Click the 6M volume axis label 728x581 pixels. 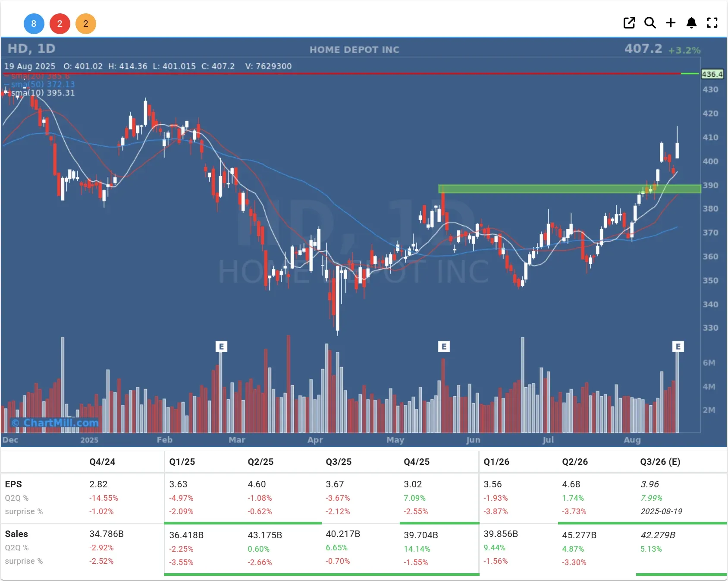click(x=709, y=363)
